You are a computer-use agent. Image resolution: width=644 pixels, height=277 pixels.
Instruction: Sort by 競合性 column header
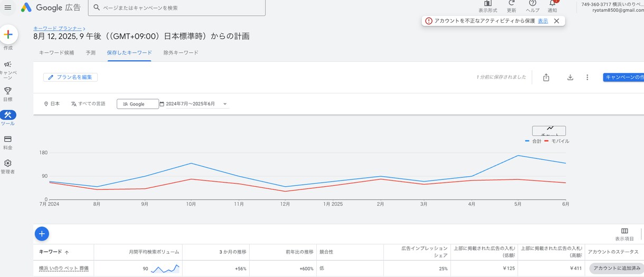(x=326, y=252)
